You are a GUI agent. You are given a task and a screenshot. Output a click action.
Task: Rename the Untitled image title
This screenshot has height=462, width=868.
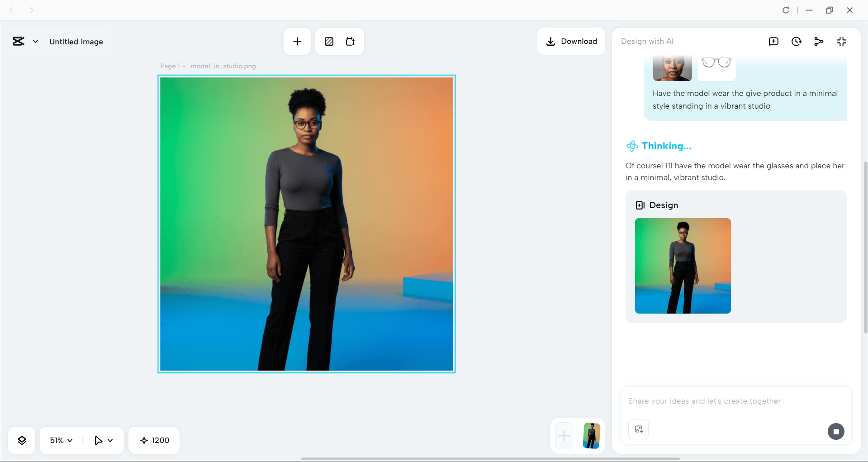(x=76, y=41)
